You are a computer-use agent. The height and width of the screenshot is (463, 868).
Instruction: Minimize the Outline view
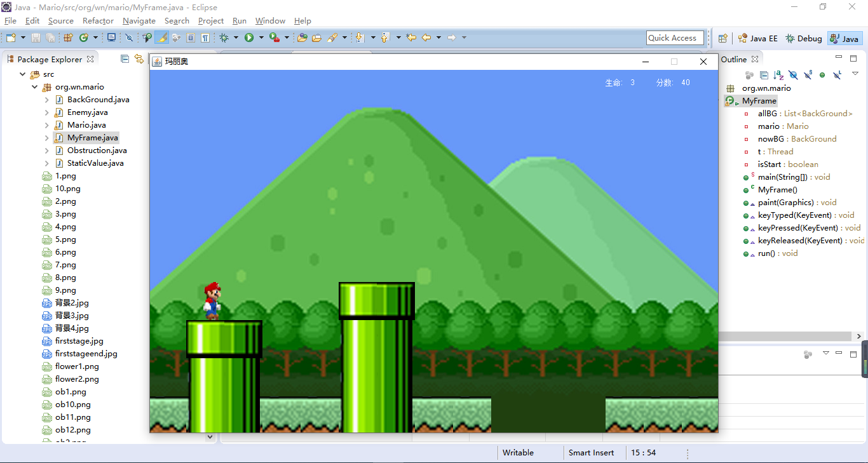click(839, 58)
